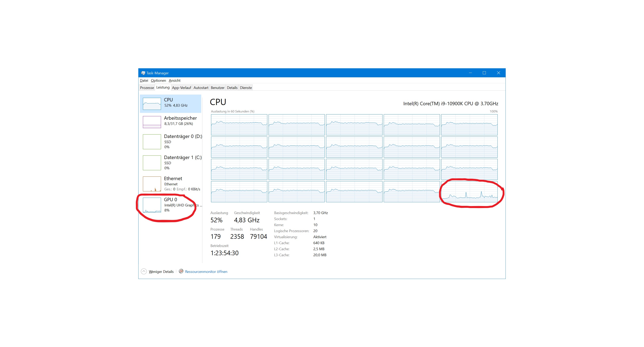The height and width of the screenshot is (347, 644).
Task: Go to the Benutzer tab
Action: [217, 88]
